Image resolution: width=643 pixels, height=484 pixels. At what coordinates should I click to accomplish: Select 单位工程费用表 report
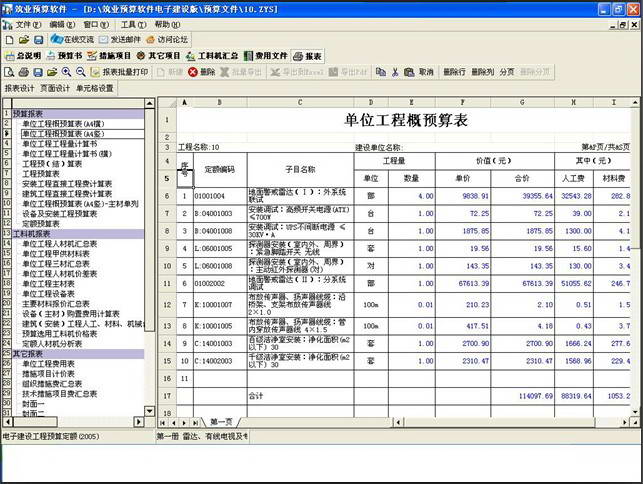(x=48, y=364)
